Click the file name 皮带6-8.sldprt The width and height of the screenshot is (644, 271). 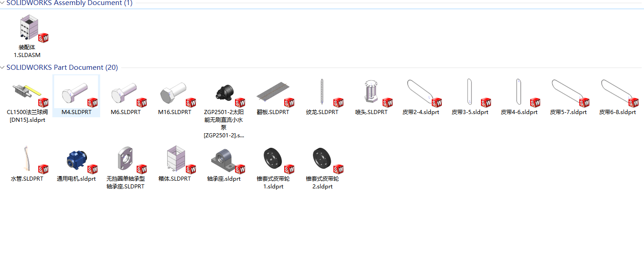point(618,112)
